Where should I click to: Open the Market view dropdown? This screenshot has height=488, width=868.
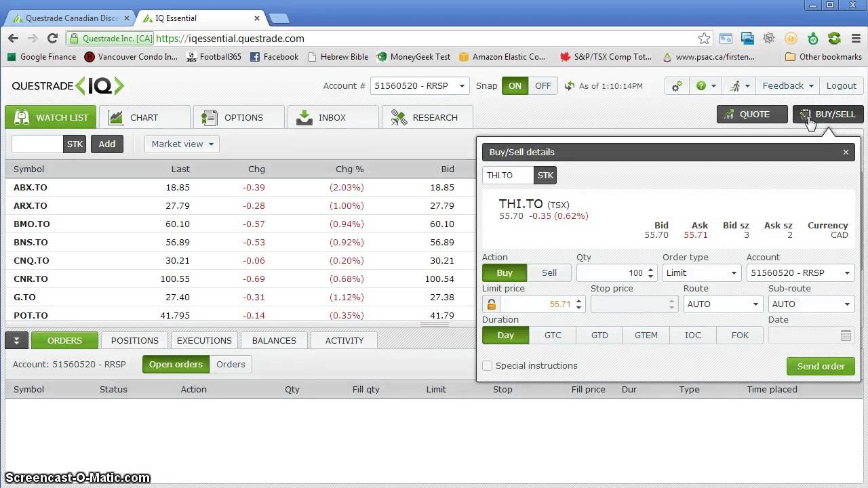pos(182,144)
